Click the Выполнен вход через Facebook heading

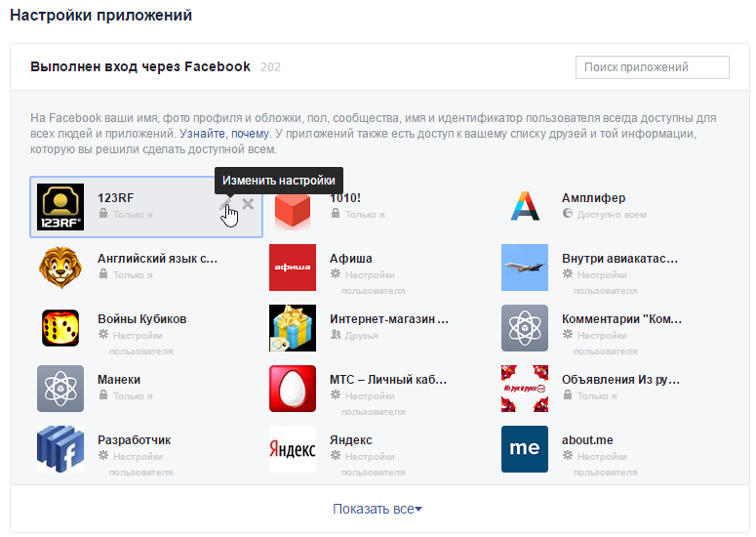point(140,66)
